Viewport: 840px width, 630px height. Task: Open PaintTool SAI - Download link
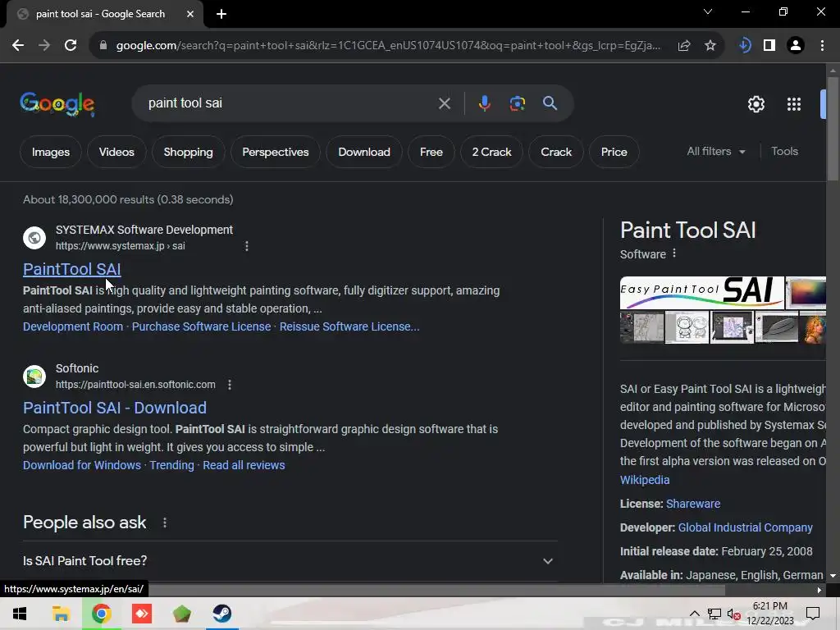click(x=115, y=408)
